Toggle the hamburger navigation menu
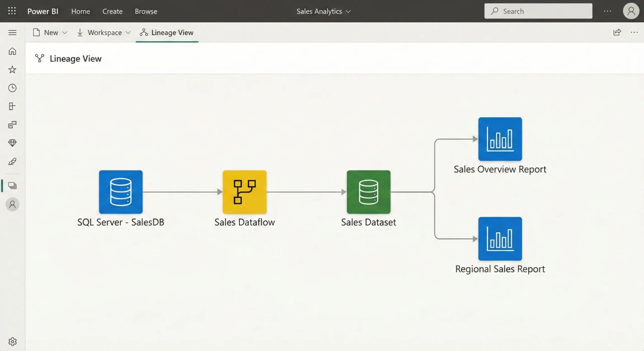 [x=13, y=33]
